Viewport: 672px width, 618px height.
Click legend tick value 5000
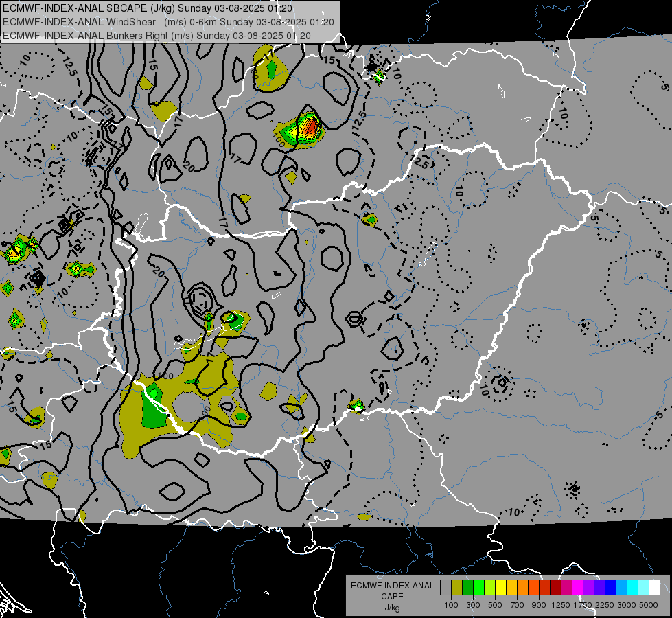[649, 605]
